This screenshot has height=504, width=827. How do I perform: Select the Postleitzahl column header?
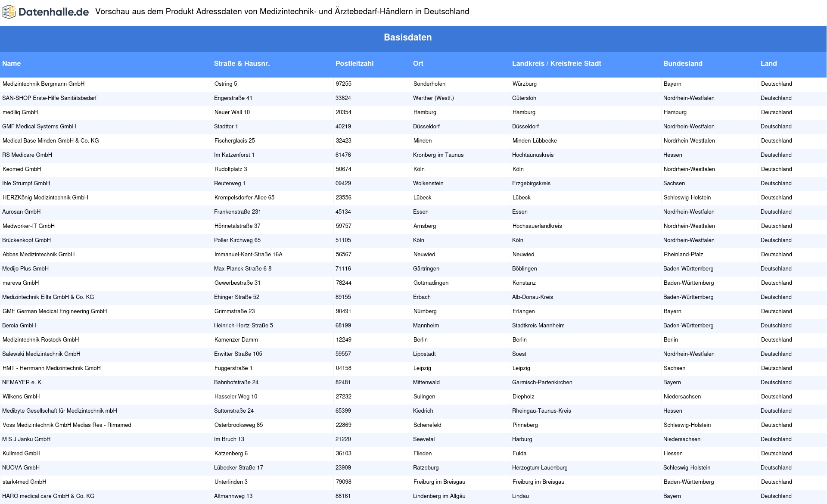pyautogui.click(x=354, y=64)
